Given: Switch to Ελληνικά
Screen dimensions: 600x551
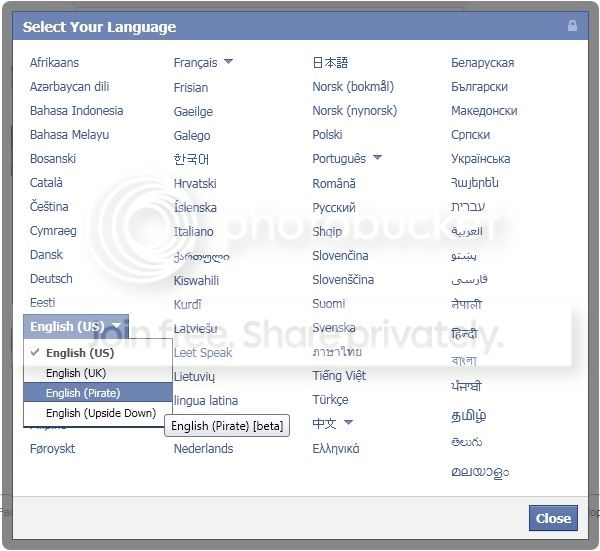Looking at the screenshot, I should (x=336, y=448).
